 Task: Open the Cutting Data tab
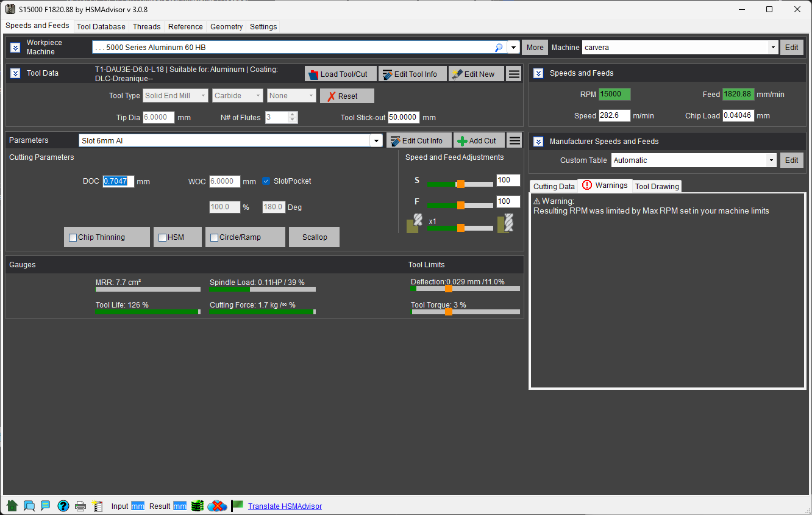(x=554, y=186)
